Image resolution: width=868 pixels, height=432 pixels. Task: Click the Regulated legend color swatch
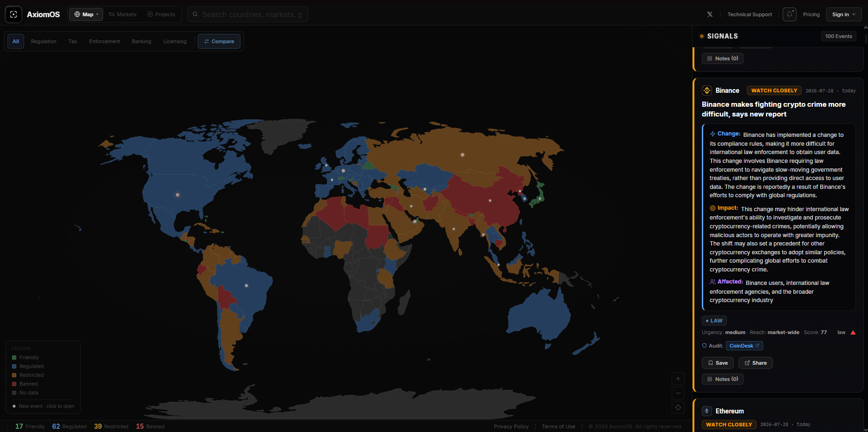[14, 366]
